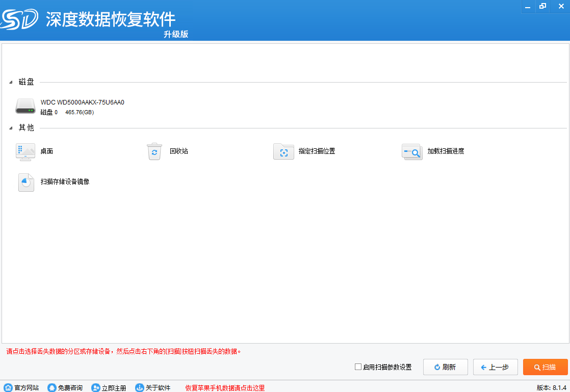570x392 pixels.
Task: Click the 刷新 (Refresh) button
Action: point(445,367)
